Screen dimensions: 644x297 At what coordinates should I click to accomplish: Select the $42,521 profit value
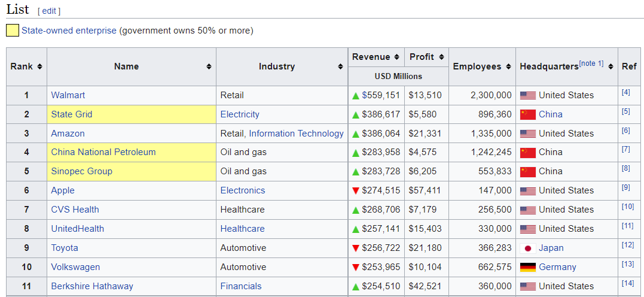(425, 286)
